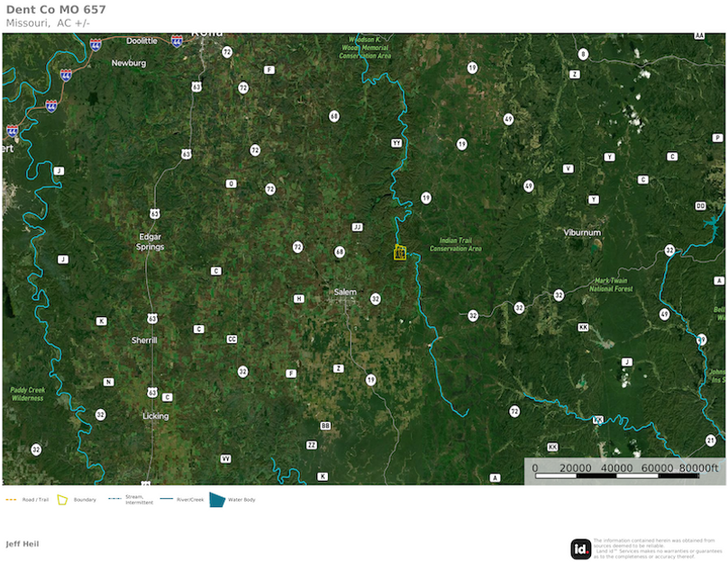
Task: Click the Land id disclaimer text
Action: pos(659,548)
